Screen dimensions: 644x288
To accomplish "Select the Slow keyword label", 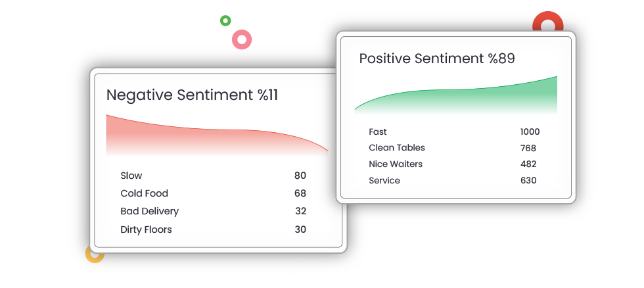I will click(131, 176).
